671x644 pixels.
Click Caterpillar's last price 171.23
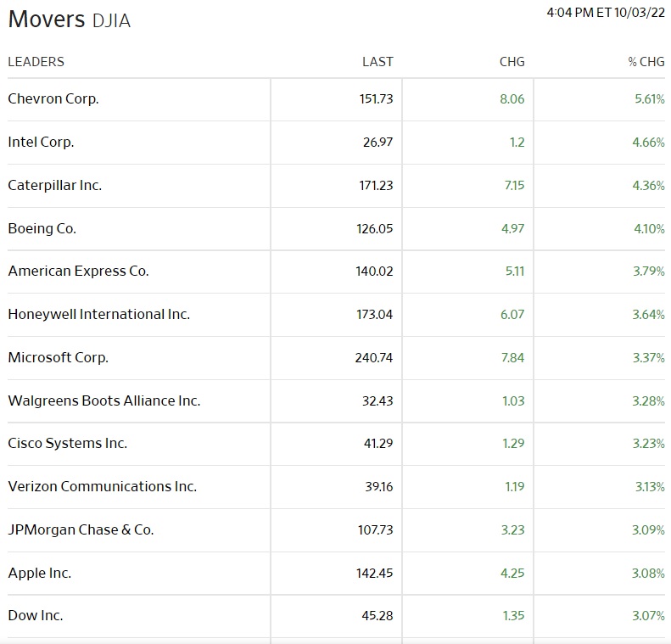pyautogui.click(x=376, y=185)
